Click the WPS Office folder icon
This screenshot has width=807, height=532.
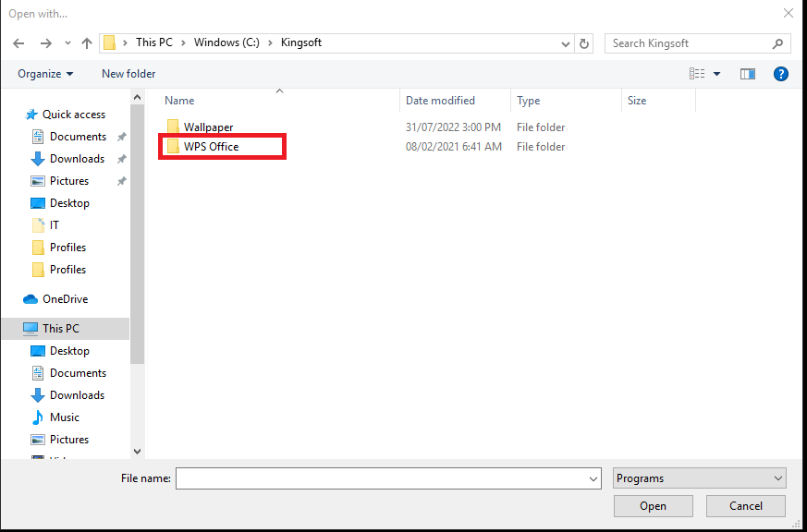[x=173, y=147]
